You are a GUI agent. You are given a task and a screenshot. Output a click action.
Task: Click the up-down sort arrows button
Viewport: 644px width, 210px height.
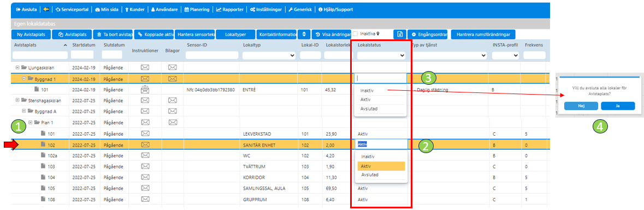pyautogui.click(x=304, y=34)
